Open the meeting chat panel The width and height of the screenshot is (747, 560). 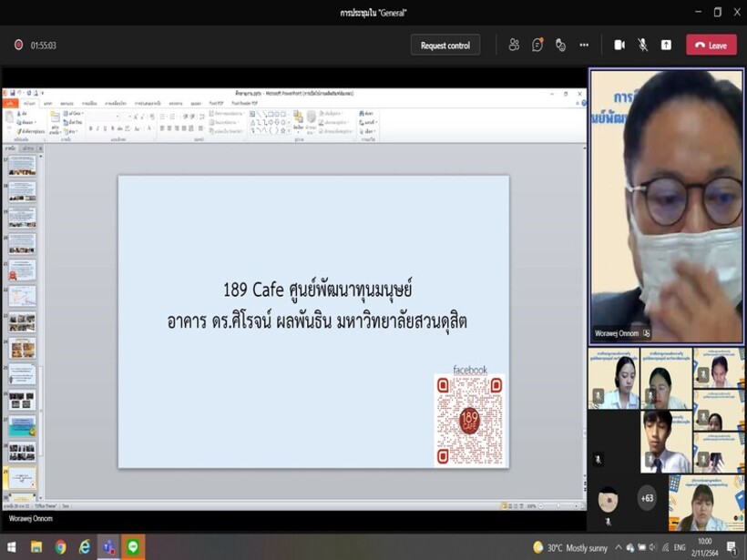[x=537, y=46]
